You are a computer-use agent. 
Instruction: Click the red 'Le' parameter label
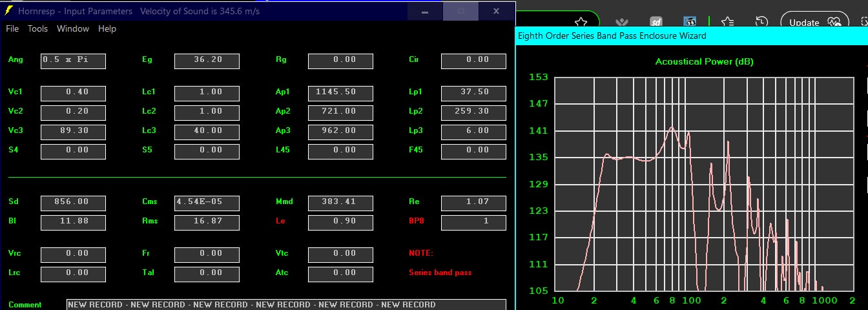[x=280, y=221]
